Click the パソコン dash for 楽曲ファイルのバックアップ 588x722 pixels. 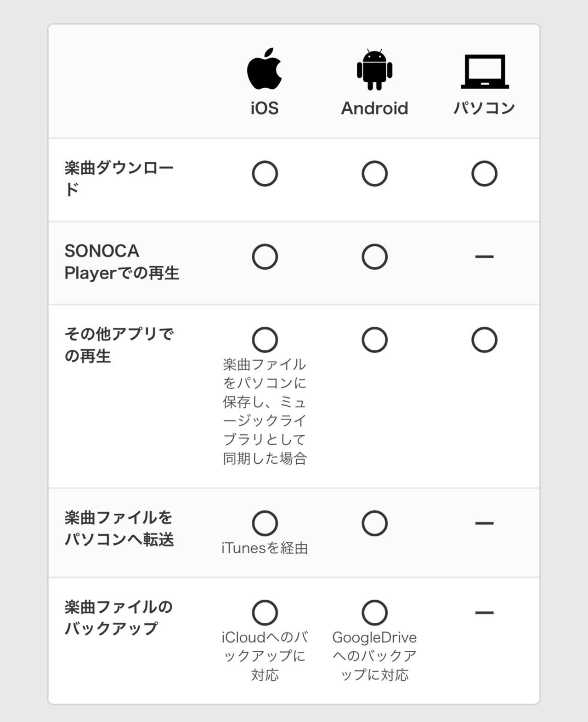485,613
